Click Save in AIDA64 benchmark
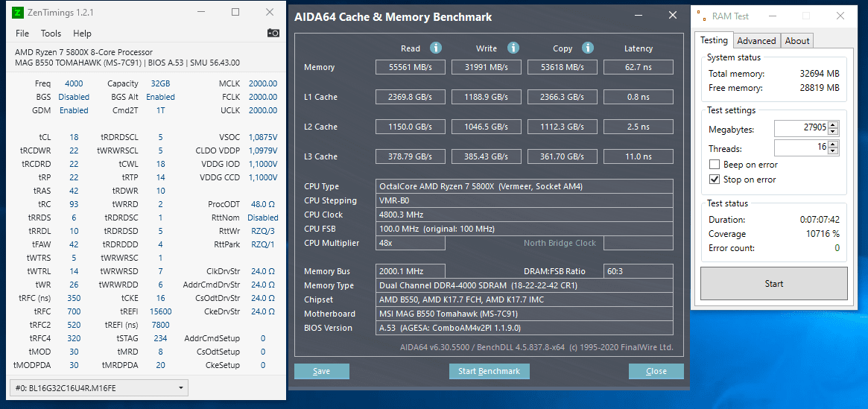The image size is (868, 409). pos(322,371)
